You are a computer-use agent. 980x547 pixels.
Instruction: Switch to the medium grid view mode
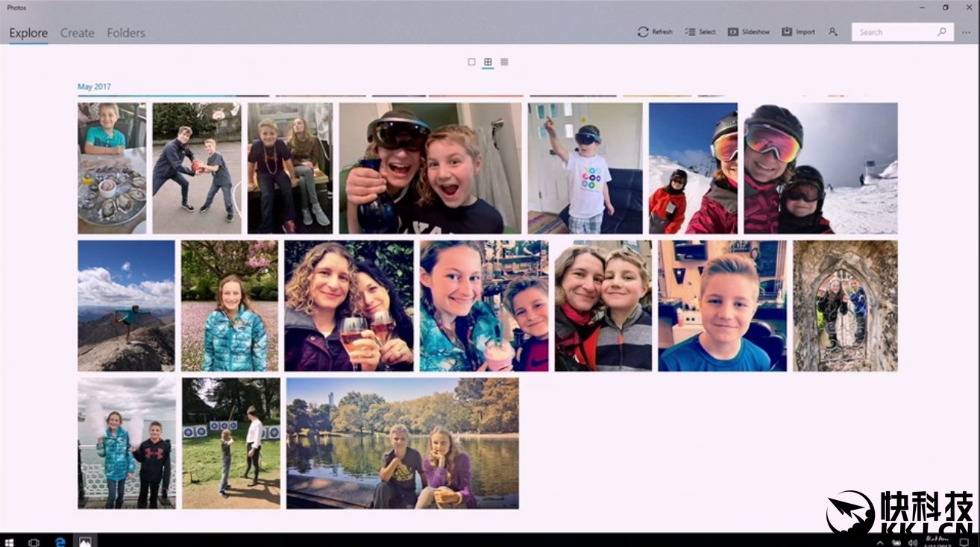click(488, 62)
